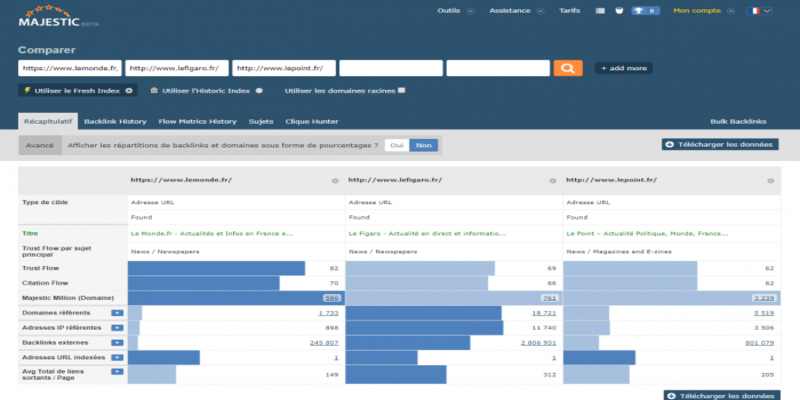Image resolution: width=800 pixels, height=400 pixels.
Task: Open the trophy badge counter
Action: coord(645,11)
